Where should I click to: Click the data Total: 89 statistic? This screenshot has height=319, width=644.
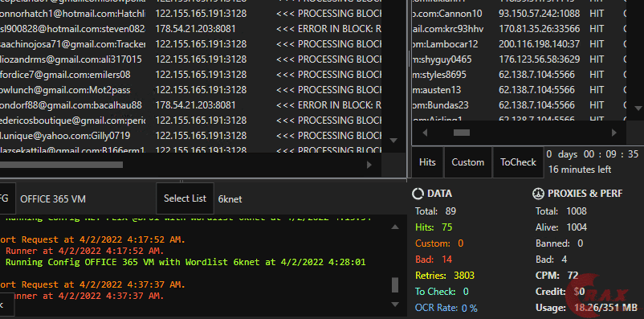coord(435,211)
